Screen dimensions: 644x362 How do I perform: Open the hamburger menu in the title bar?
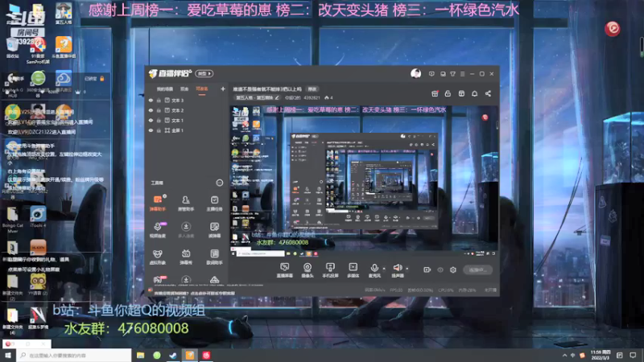pyautogui.click(x=462, y=74)
